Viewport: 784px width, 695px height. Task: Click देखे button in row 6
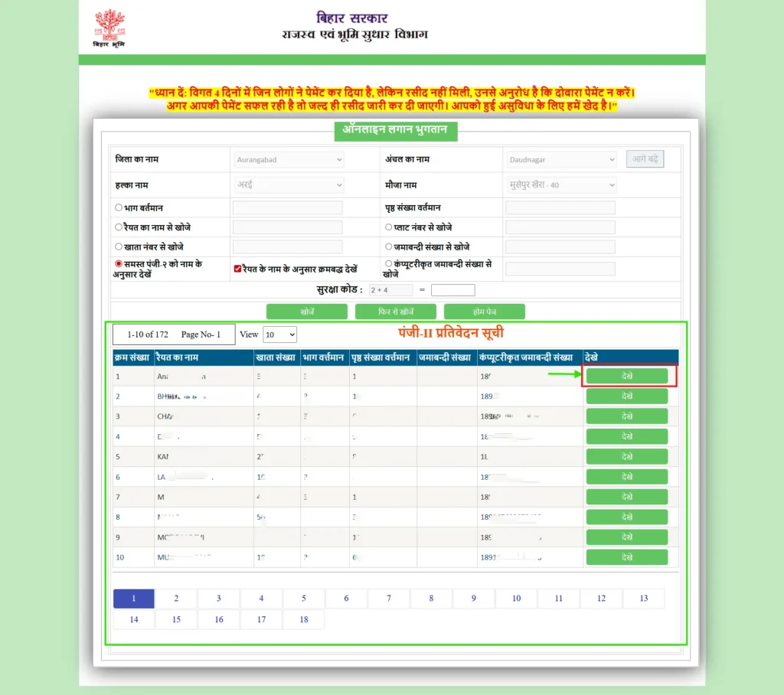(x=627, y=477)
